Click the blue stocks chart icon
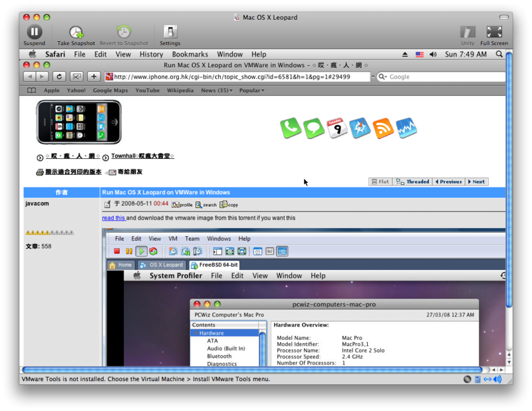 [406, 128]
